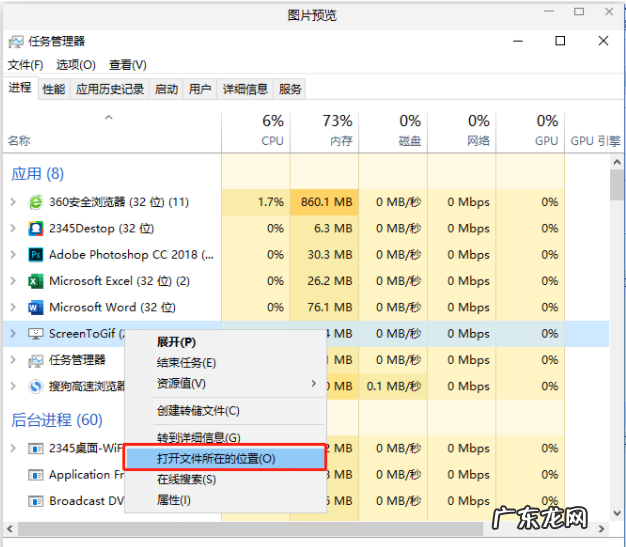
Task: Click the vertical scrollbar thumb
Action: (x=617, y=184)
